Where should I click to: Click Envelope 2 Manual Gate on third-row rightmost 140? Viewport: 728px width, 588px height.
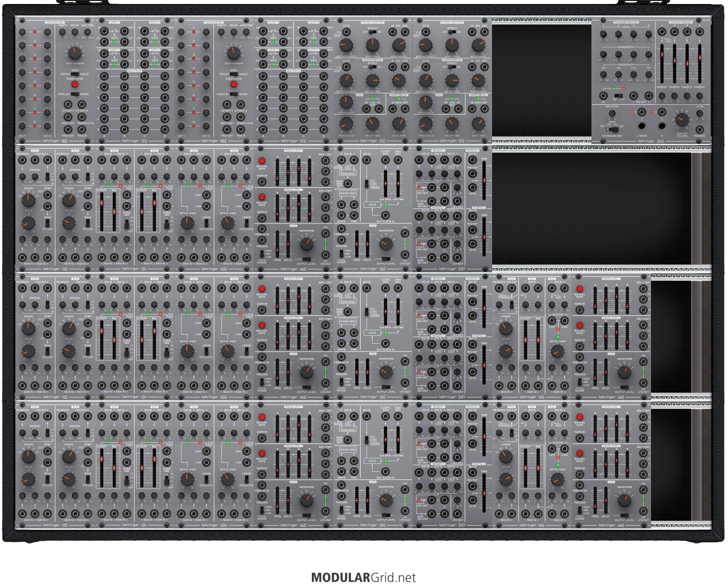click(580, 325)
